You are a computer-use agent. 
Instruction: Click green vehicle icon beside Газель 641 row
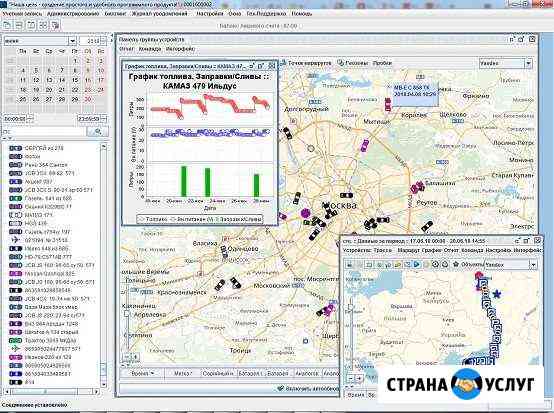15,198
